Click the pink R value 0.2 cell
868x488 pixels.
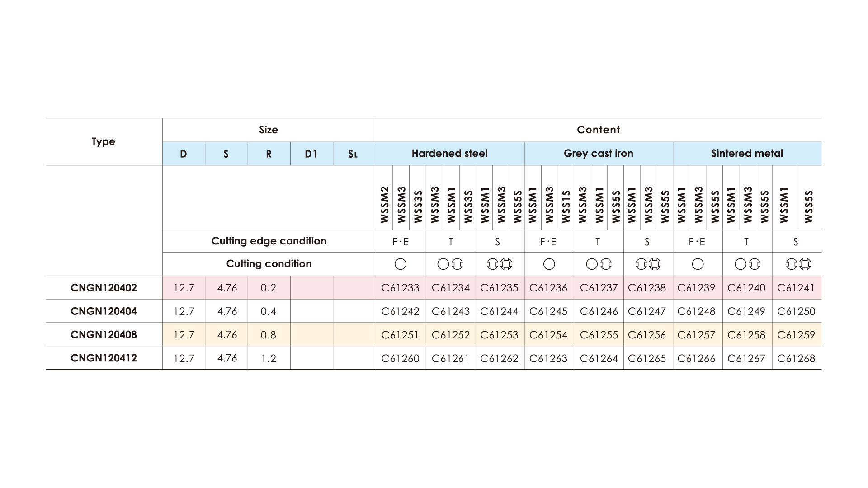[x=269, y=288]
